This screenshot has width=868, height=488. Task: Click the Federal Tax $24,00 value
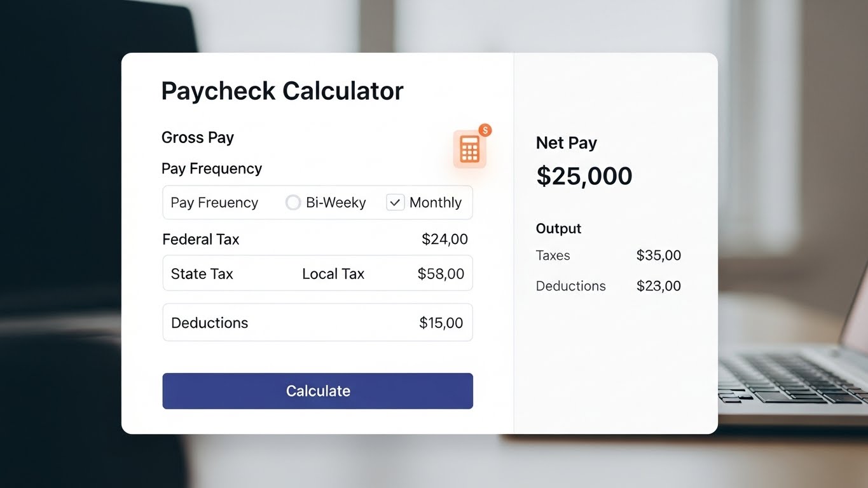444,240
